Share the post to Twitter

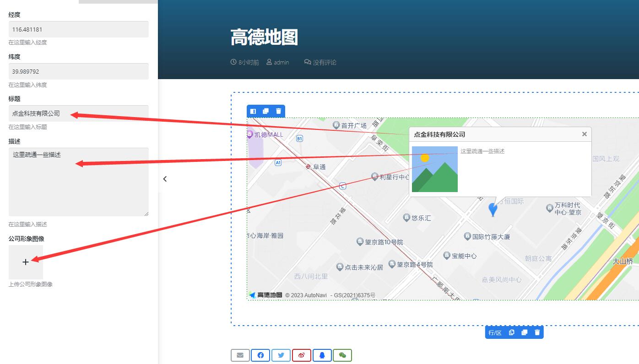(x=281, y=355)
